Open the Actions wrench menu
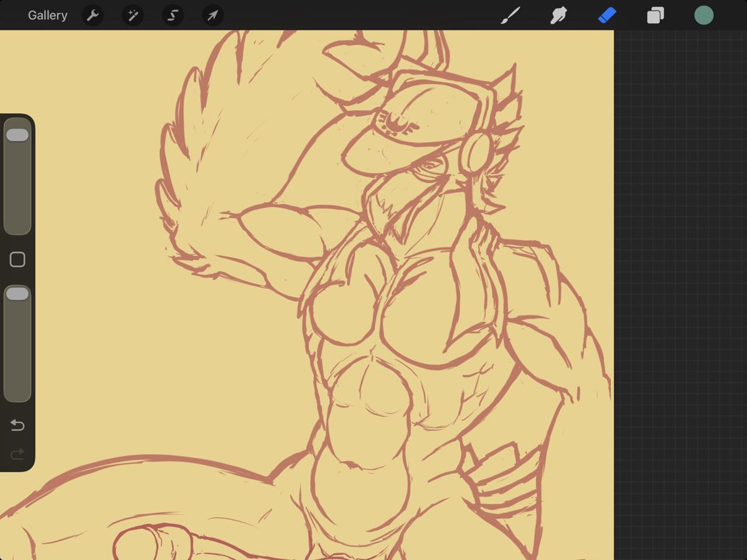The height and width of the screenshot is (560, 747). (x=93, y=15)
